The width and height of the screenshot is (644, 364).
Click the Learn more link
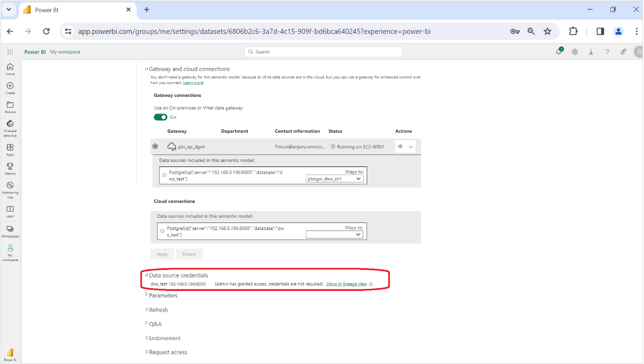tap(193, 82)
